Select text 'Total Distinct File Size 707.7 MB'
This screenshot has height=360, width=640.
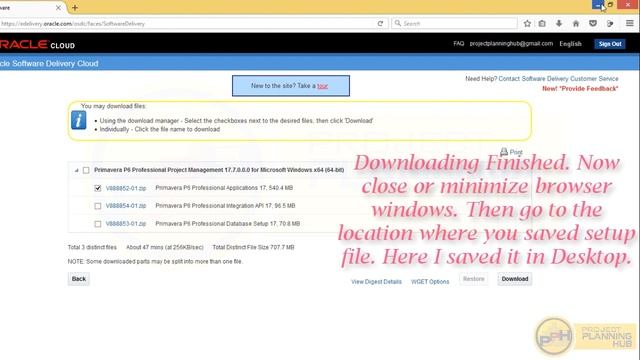pyautogui.click(x=253, y=247)
